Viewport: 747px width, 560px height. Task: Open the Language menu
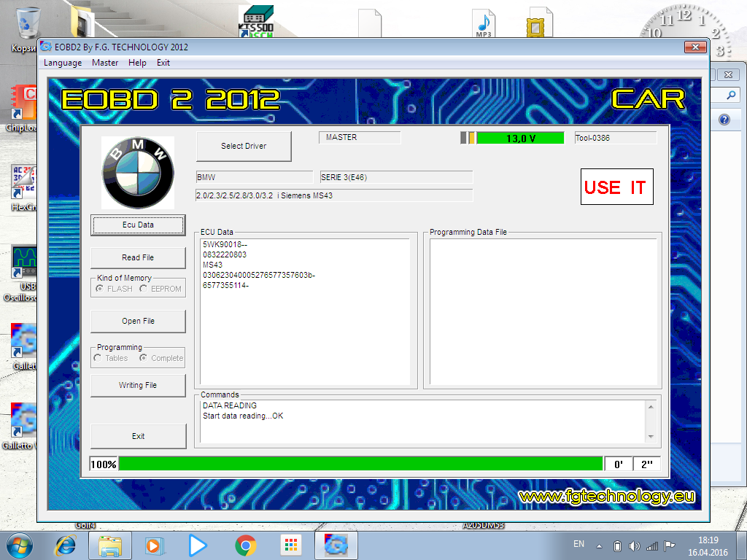coord(63,63)
